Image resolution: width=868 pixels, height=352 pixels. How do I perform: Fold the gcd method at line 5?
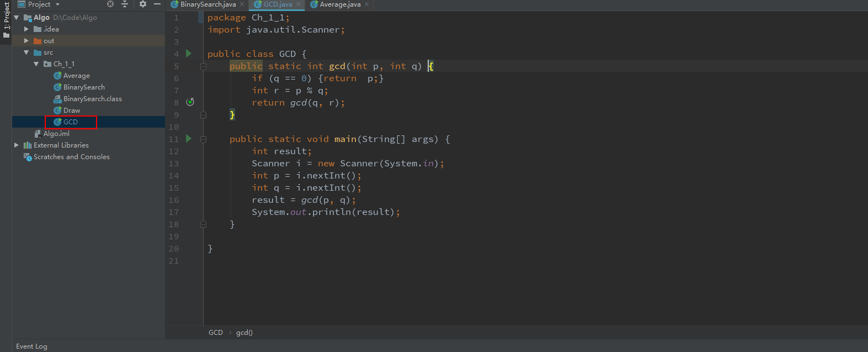pos(203,66)
